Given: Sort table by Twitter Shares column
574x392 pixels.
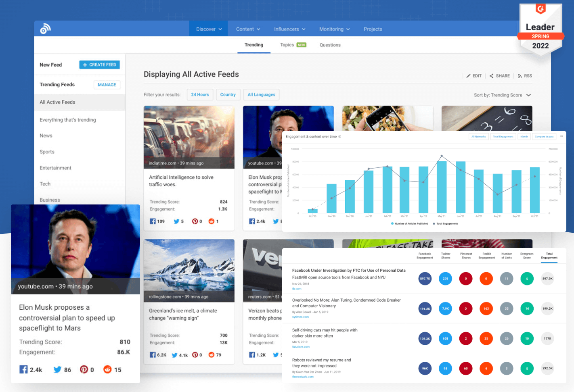Looking at the screenshot, I should 446,256.
